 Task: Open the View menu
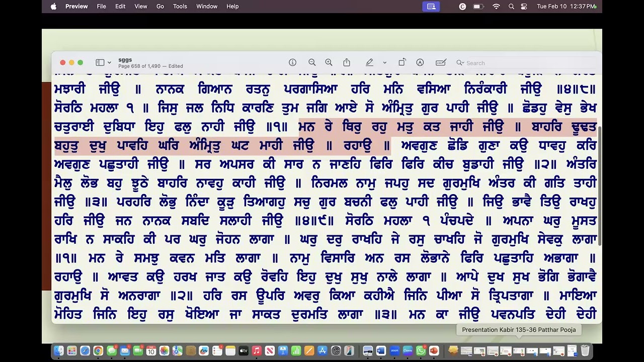click(x=141, y=6)
